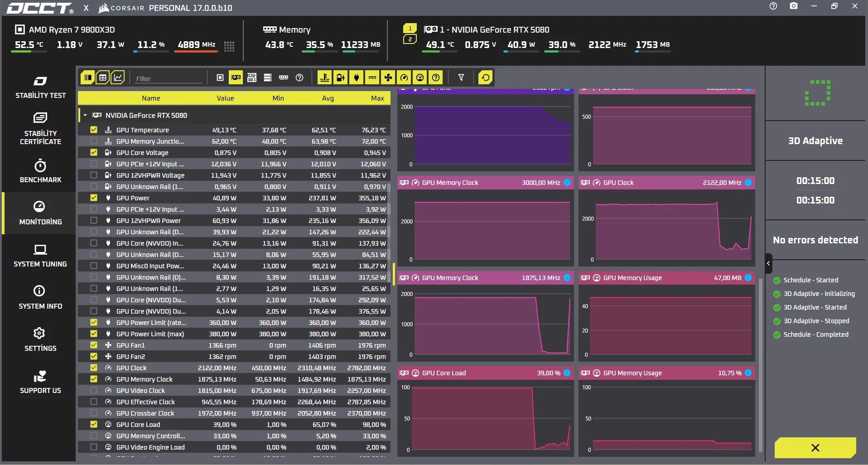Enable the GPU Memory Junction sensor checkbox
This screenshot has height=465, width=868.
tap(94, 141)
